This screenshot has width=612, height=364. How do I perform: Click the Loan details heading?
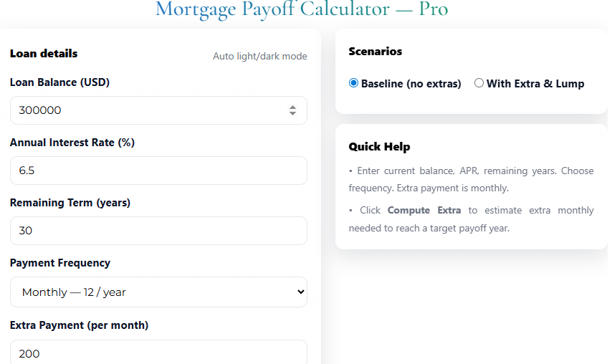click(x=44, y=54)
